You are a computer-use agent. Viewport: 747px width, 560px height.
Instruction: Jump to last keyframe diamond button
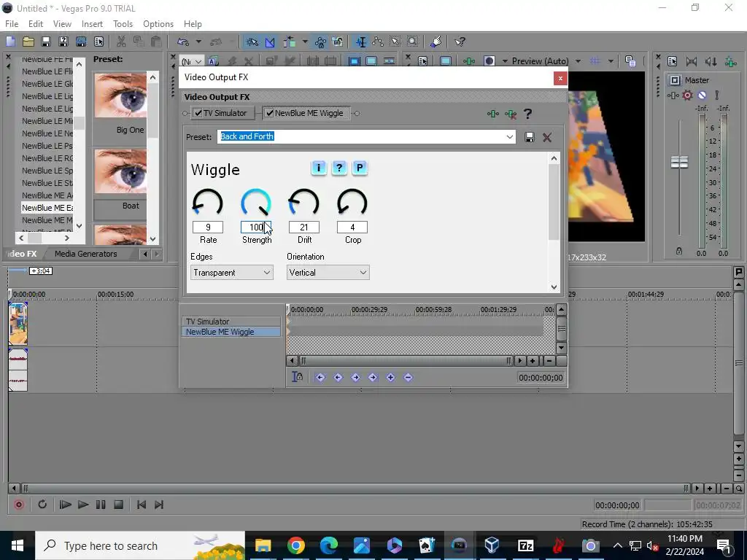[373, 378]
